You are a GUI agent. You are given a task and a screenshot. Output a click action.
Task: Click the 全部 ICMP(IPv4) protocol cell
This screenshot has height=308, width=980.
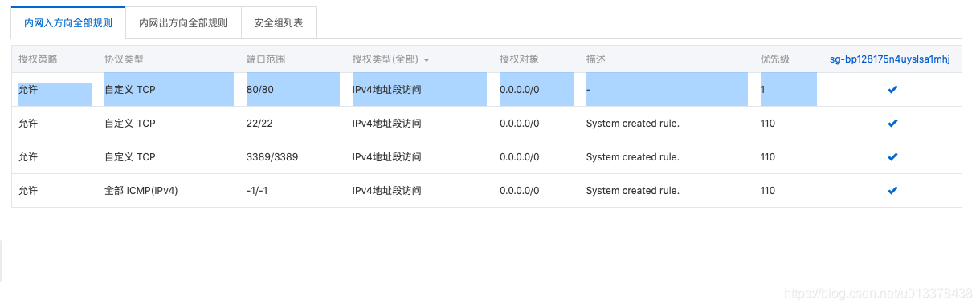tap(141, 191)
